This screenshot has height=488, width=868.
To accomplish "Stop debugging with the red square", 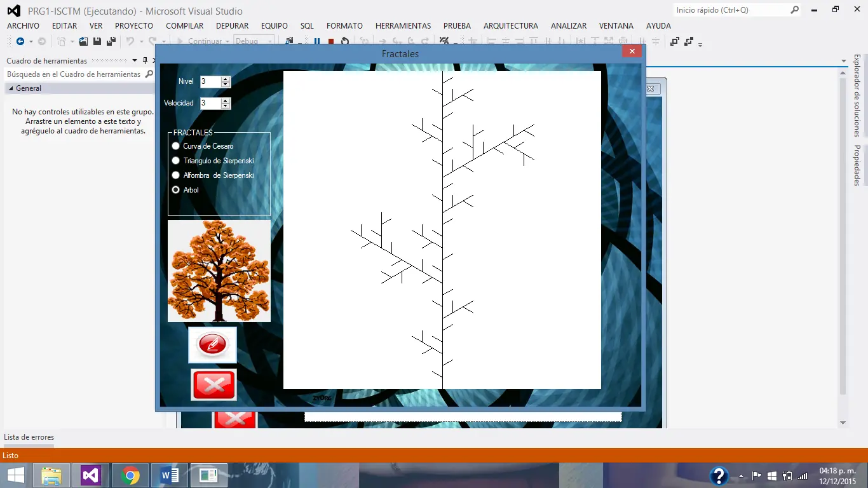I will click(331, 41).
